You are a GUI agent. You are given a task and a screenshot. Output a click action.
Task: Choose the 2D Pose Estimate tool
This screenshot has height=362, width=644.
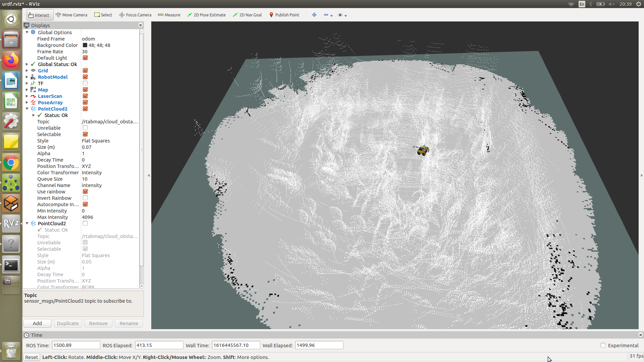tap(206, 15)
